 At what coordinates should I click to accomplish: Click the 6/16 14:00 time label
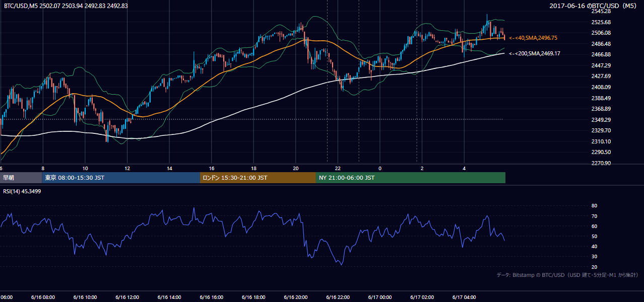click(169, 297)
